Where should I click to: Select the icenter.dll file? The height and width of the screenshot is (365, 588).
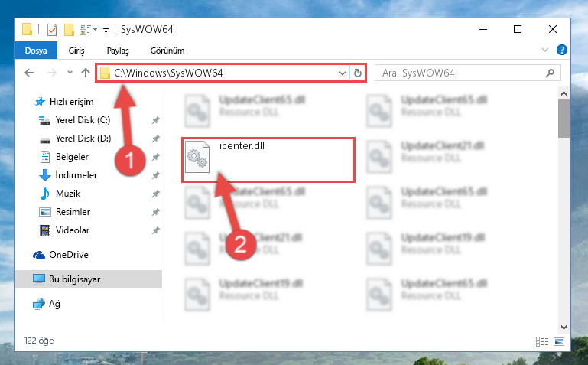(268, 160)
